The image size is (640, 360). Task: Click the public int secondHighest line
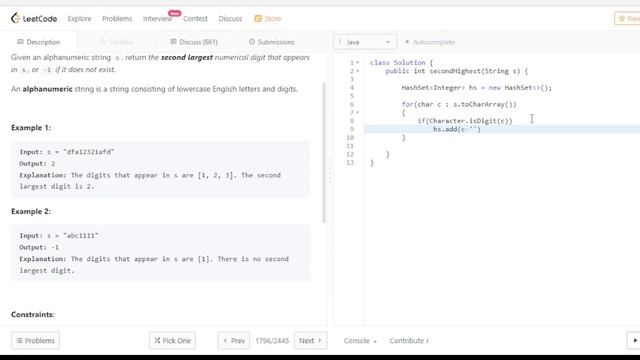point(456,71)
